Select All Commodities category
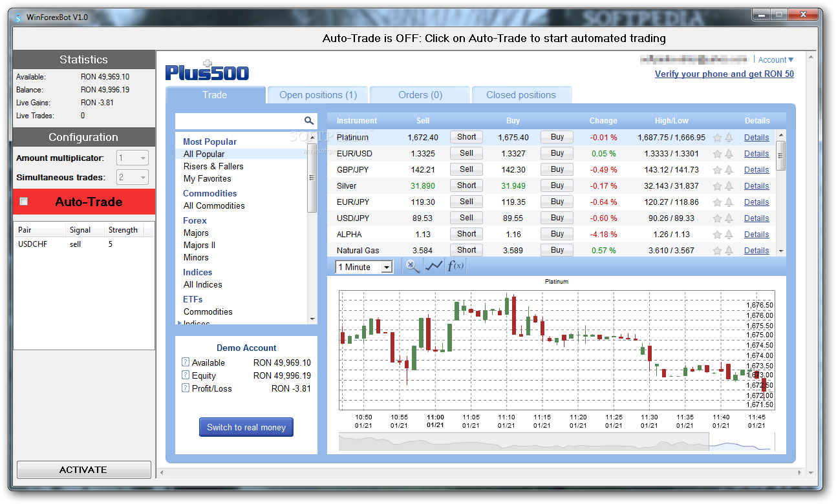 point(214,205)
